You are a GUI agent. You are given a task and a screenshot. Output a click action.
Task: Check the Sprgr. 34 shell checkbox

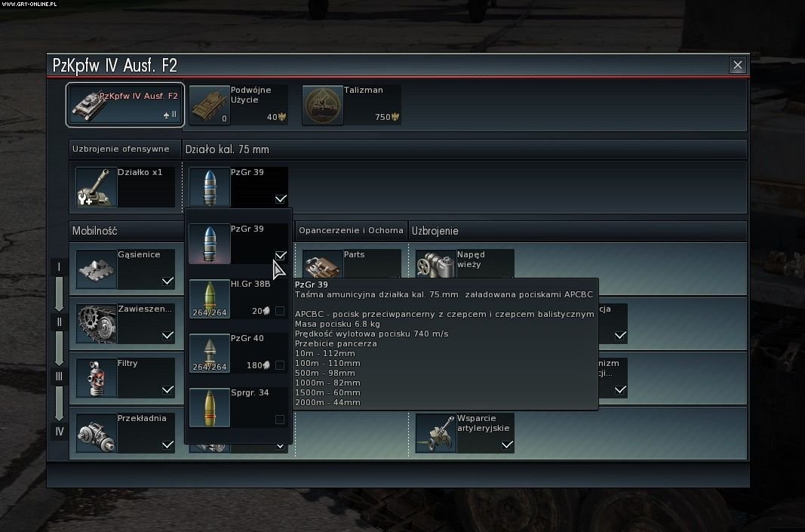[x=280, y=420]
